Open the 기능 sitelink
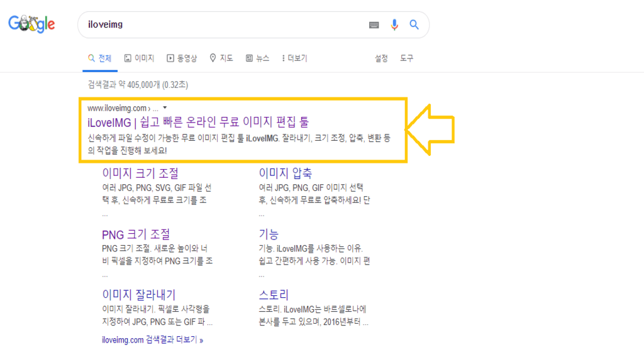The width and height of the screenshot is (644, 362). [269, 234]
